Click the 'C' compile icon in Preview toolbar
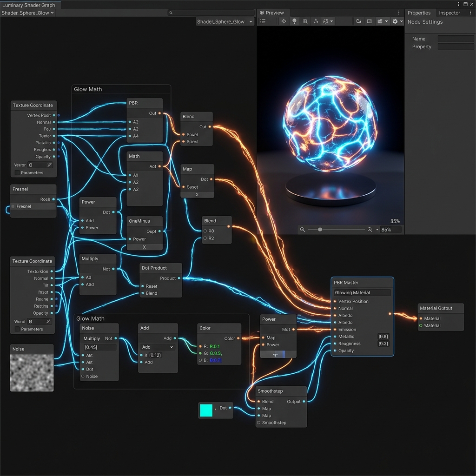 (x=358, y=21)
